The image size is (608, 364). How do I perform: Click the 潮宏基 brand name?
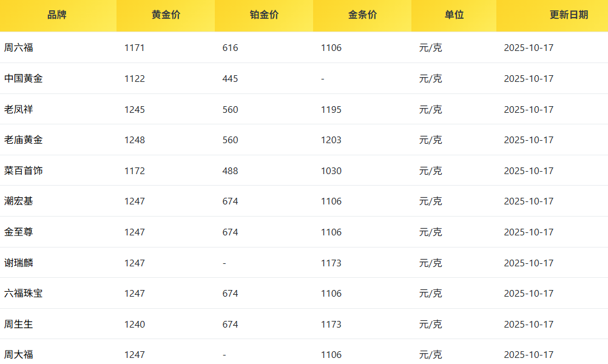click(19, 201)
